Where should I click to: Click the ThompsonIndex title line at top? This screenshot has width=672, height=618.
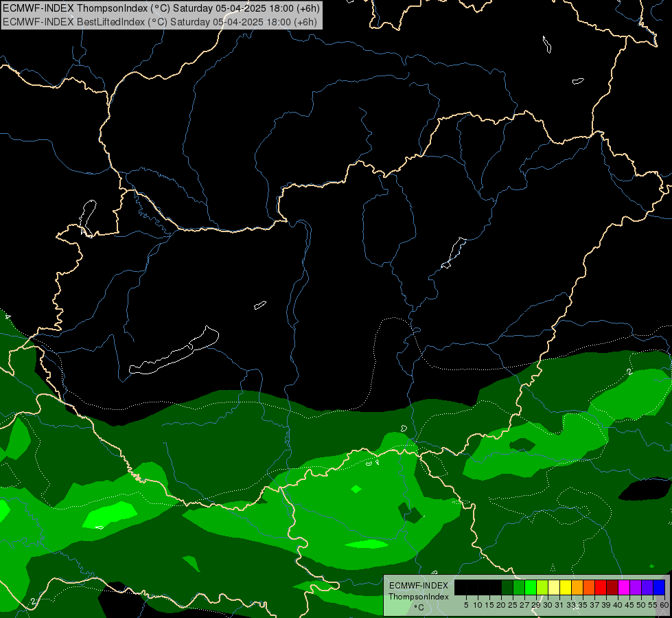point(161,8)
